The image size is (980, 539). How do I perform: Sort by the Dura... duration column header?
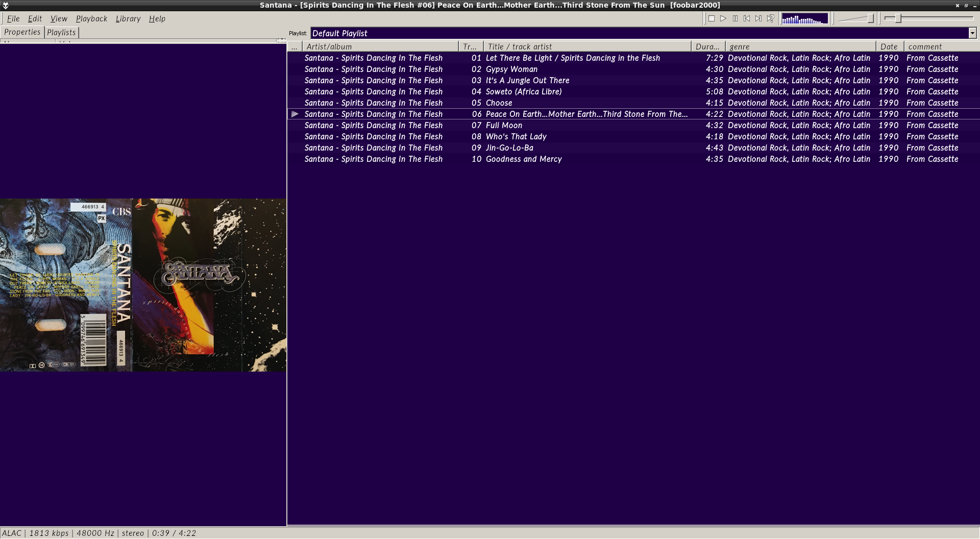tap(708, 46)
